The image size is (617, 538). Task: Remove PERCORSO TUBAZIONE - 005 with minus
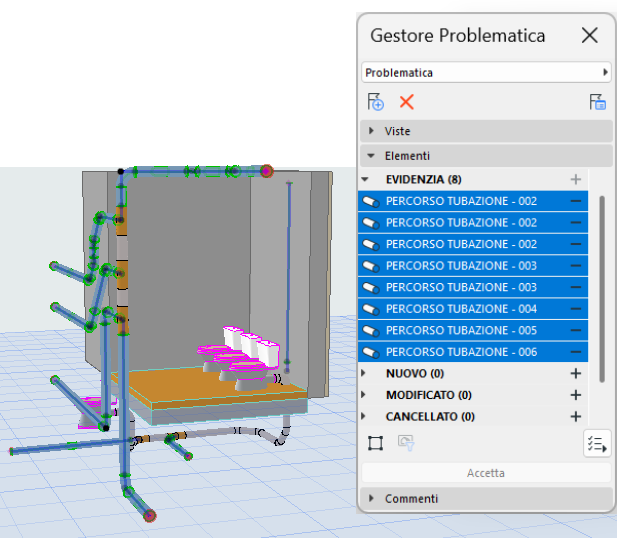576,330
